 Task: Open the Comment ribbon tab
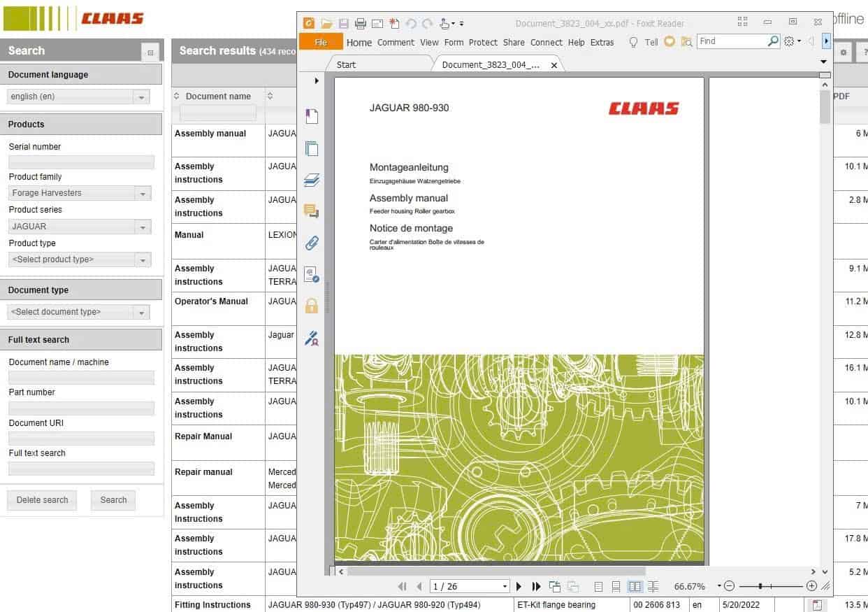pos(396,42)
